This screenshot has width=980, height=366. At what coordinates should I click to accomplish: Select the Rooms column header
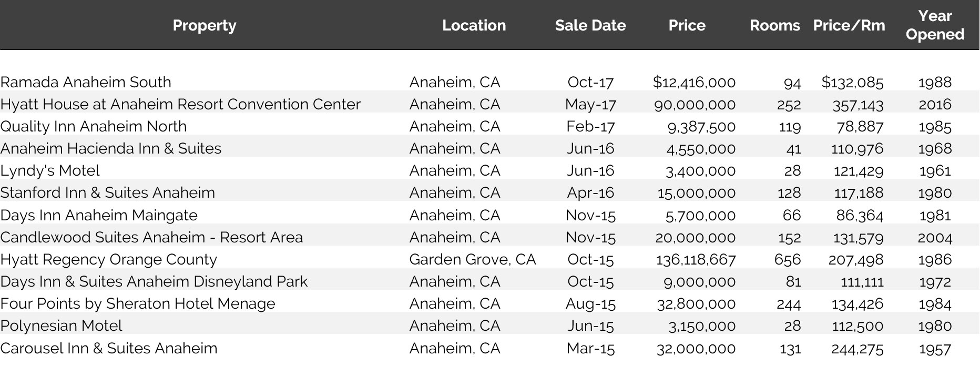[774, 25]
